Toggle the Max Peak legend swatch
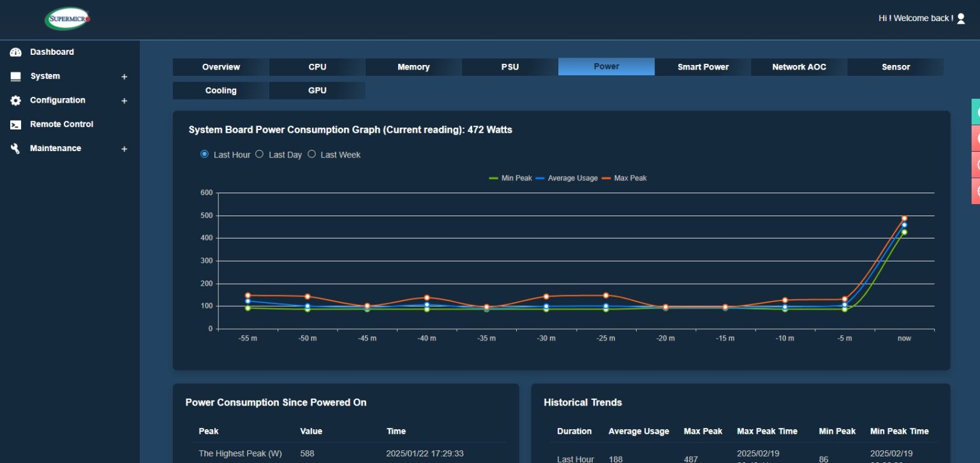The height and width of the screenshot is (463, 980). [x=607, y=179]
